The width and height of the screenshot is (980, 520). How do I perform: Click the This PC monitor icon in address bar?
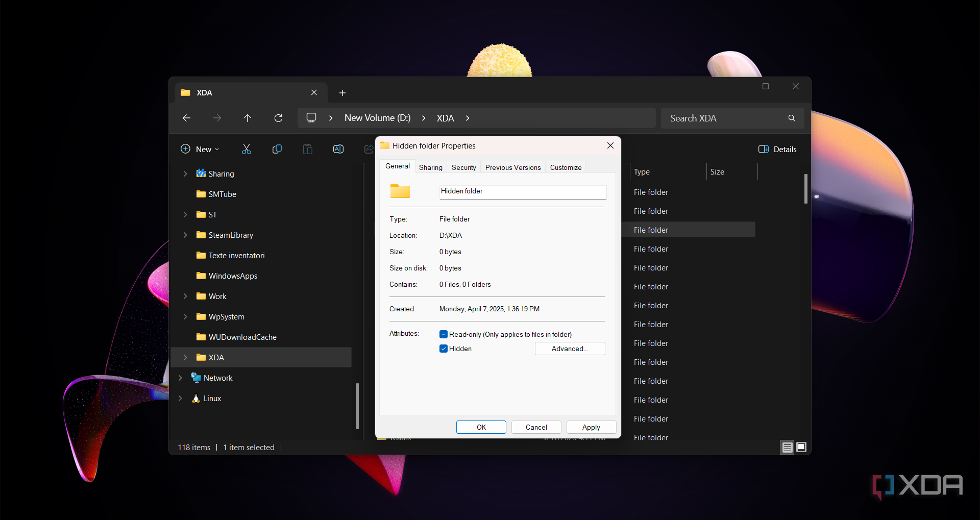click(311, 118)
